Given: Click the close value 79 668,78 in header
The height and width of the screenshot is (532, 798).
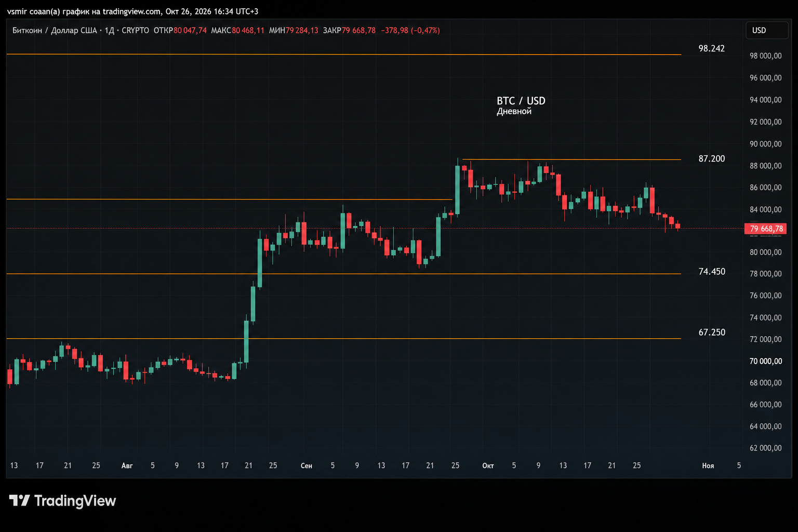Looking at the screenshot, I should [358, 30].
